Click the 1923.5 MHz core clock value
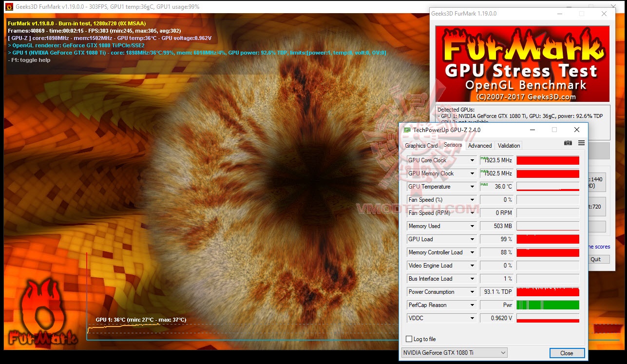The image size is (627, 364). 497,160
